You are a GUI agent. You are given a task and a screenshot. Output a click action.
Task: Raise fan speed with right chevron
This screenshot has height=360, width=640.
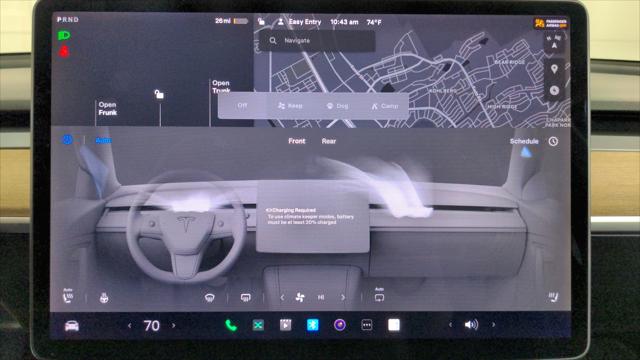click(343, 298)
